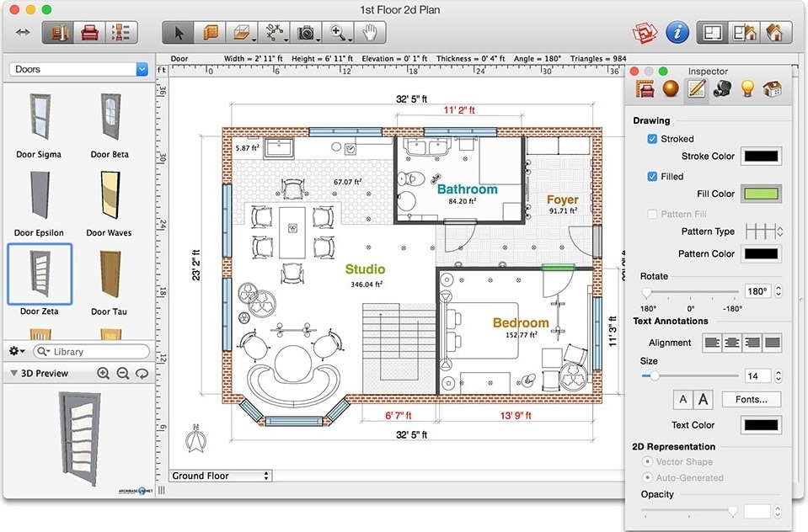Select the Bathroom label on plan

point(468,189)
